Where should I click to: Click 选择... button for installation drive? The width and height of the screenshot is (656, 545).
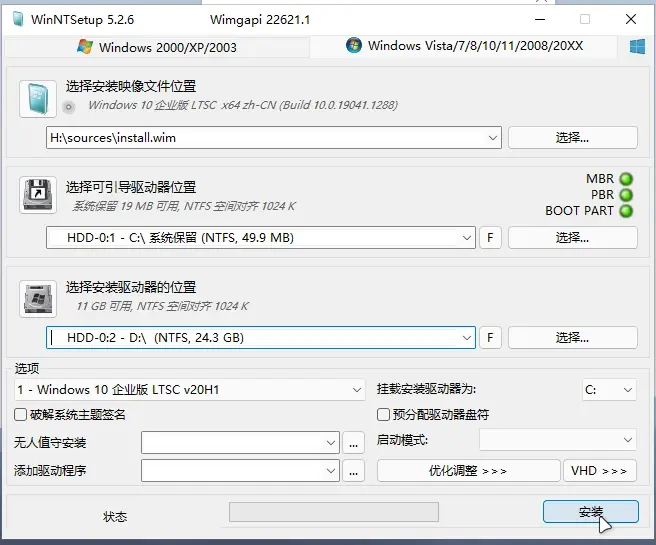[573, 338]
